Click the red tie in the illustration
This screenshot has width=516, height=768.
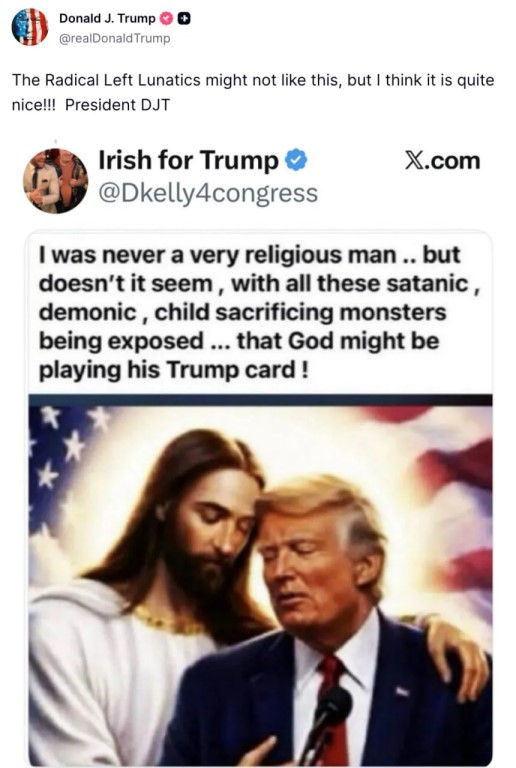point(334,705)
